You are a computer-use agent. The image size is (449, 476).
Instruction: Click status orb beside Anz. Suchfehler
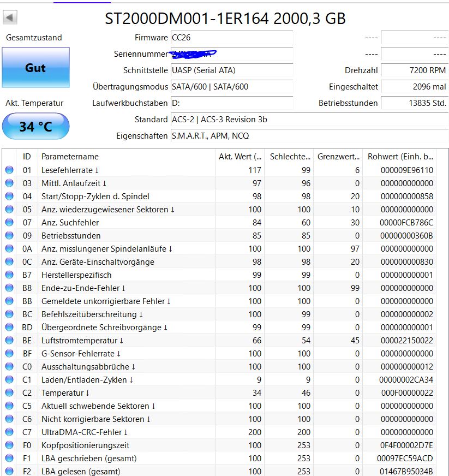[x=9, y=222]
